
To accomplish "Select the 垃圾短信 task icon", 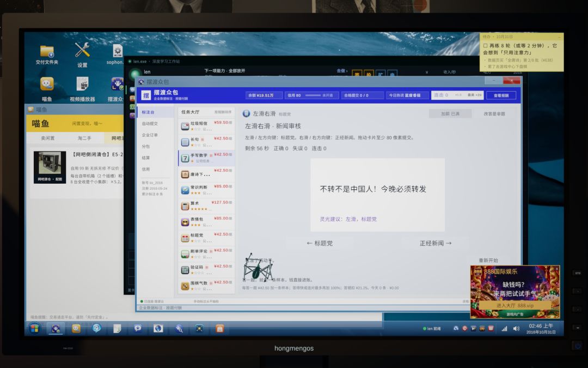I will coord(185,126).
